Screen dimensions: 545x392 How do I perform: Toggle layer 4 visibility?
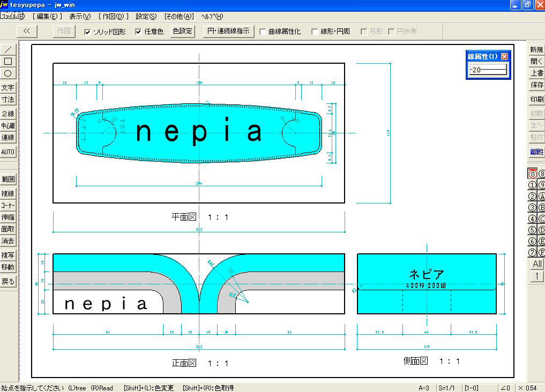[532, 218]
